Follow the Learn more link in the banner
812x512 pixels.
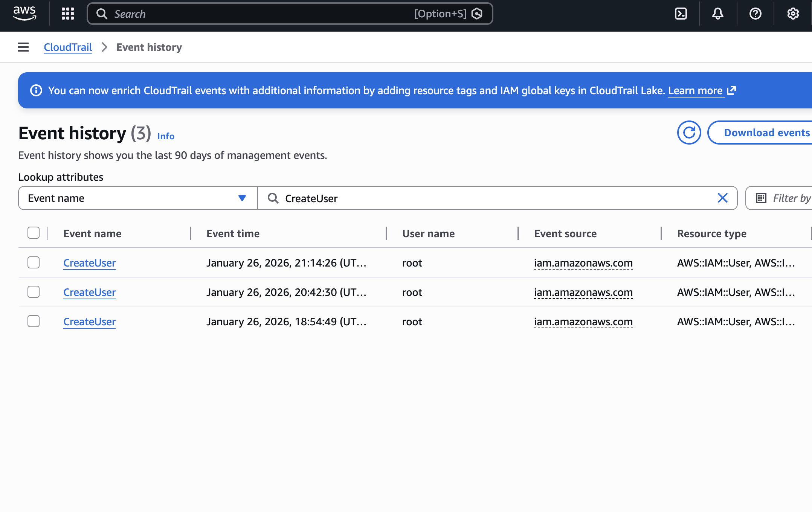point(702,90)
